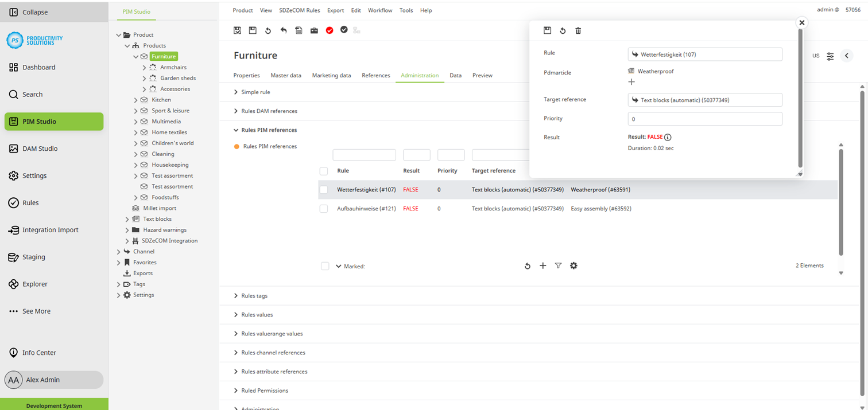Tick the Wetterfestigkeit (#107) row checkbox
Screen dimensions: 868x410
tap(324, 190)
